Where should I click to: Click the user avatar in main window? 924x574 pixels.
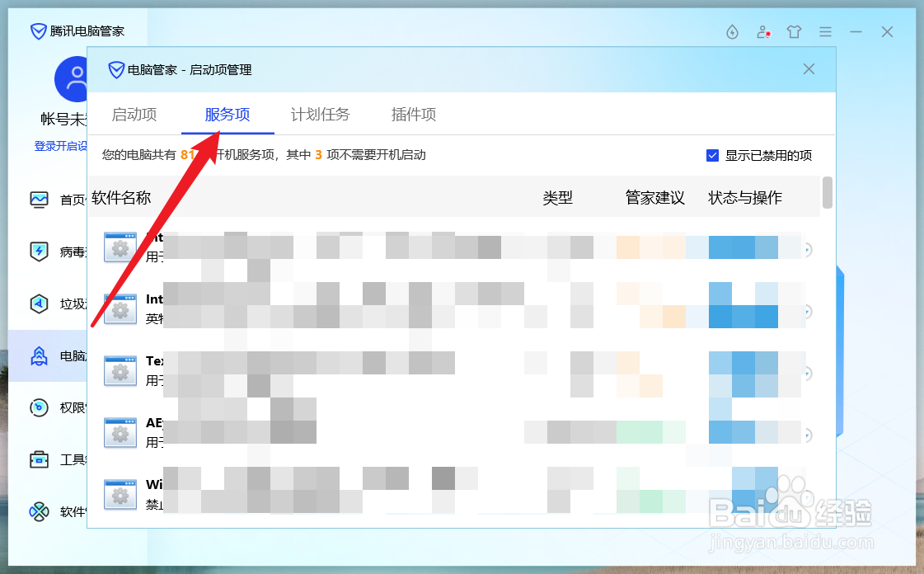click(x=71, y=79)
